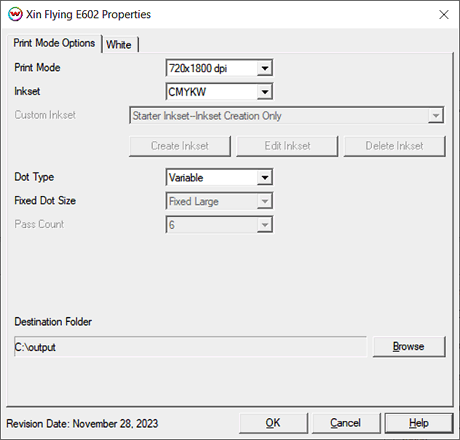Open the Print Mode dropdown arrow
This screenshot has width=460, height=440.
pos(265,68)
